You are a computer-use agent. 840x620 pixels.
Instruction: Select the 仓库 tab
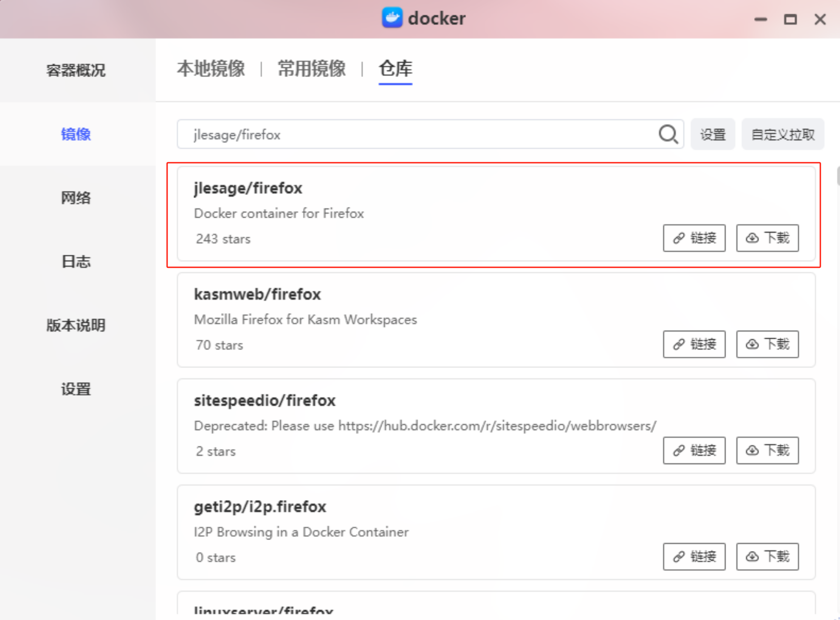click(395, 69)
